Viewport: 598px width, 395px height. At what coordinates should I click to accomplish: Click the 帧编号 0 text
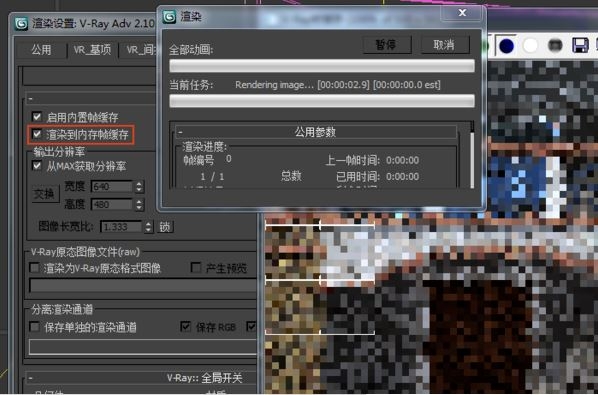pyautogui.click(x=207, y=160)
